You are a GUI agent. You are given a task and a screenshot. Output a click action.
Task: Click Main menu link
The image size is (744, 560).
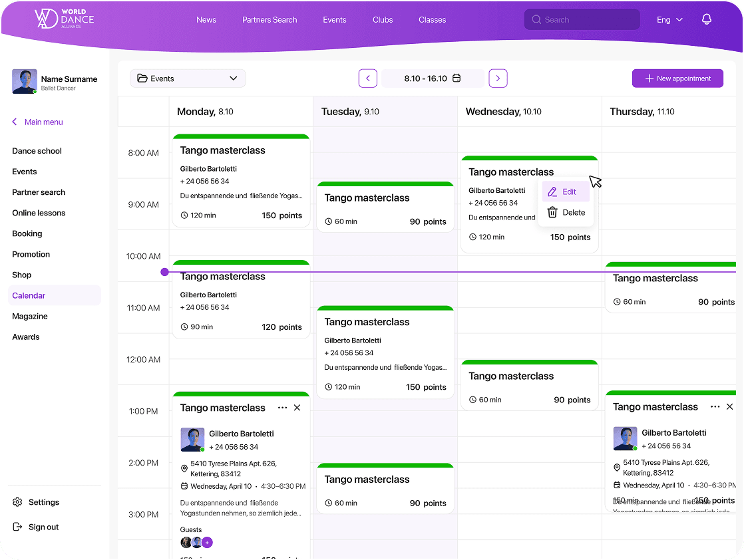44,122
